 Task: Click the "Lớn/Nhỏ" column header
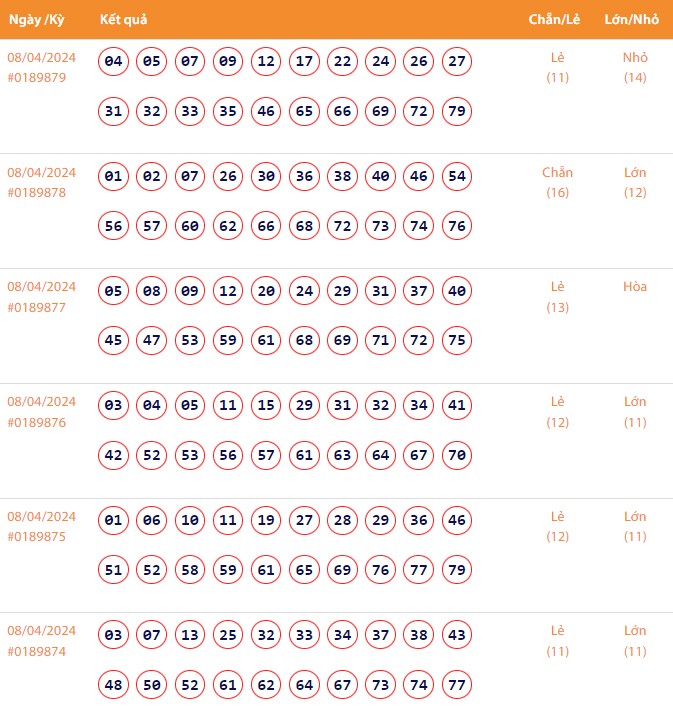(x=634, y=20)
